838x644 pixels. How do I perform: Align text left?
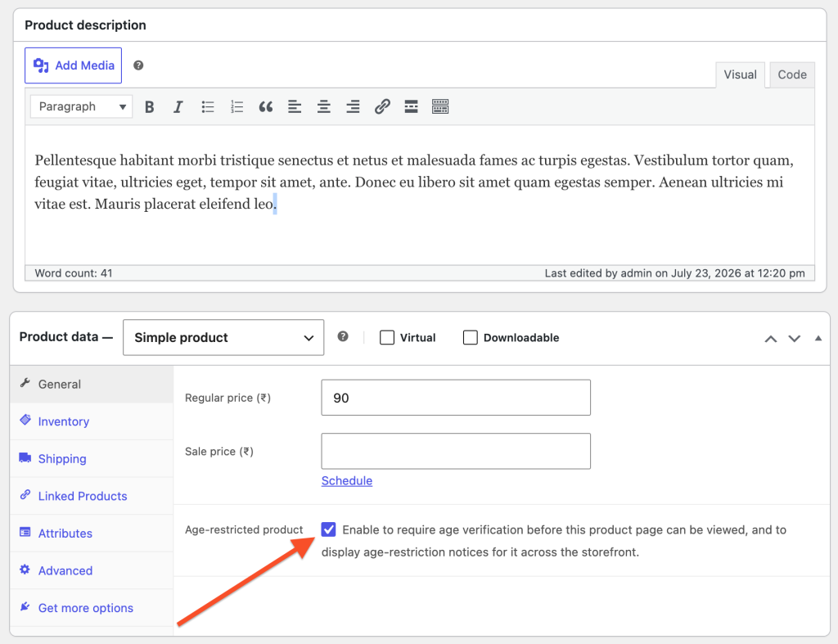tap(295, 107)
